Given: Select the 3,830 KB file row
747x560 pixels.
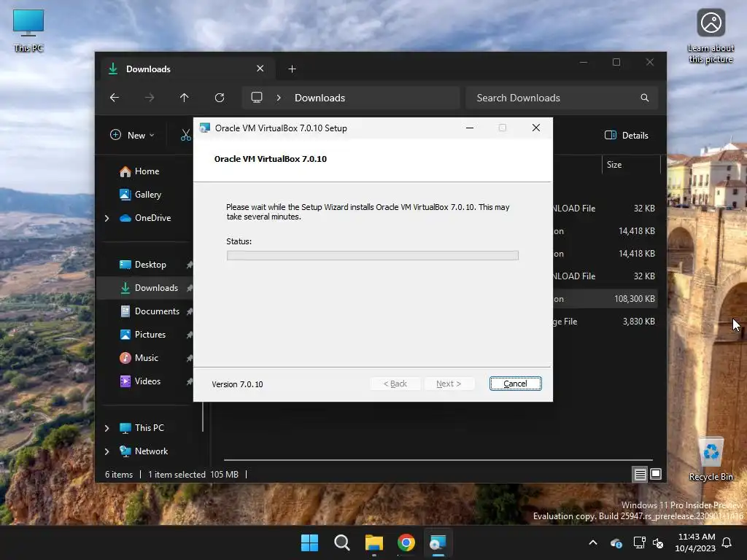Looking at the screenshot, I should tap(605, 322).
